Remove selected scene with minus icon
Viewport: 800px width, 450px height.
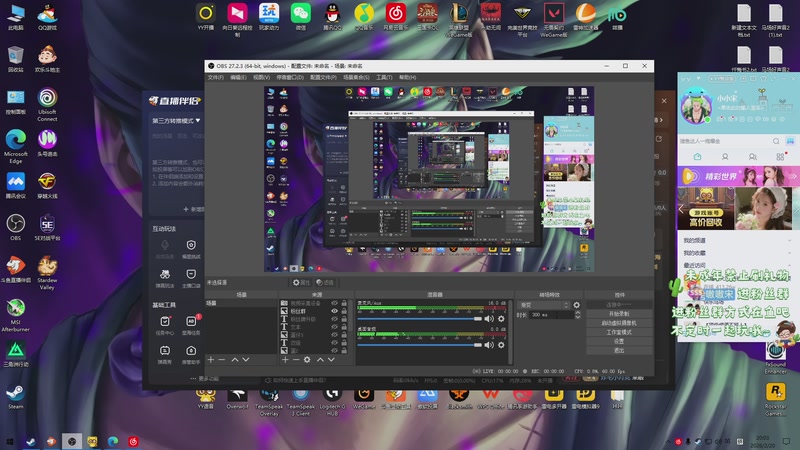pyautogui.click(x=221, y=360)
